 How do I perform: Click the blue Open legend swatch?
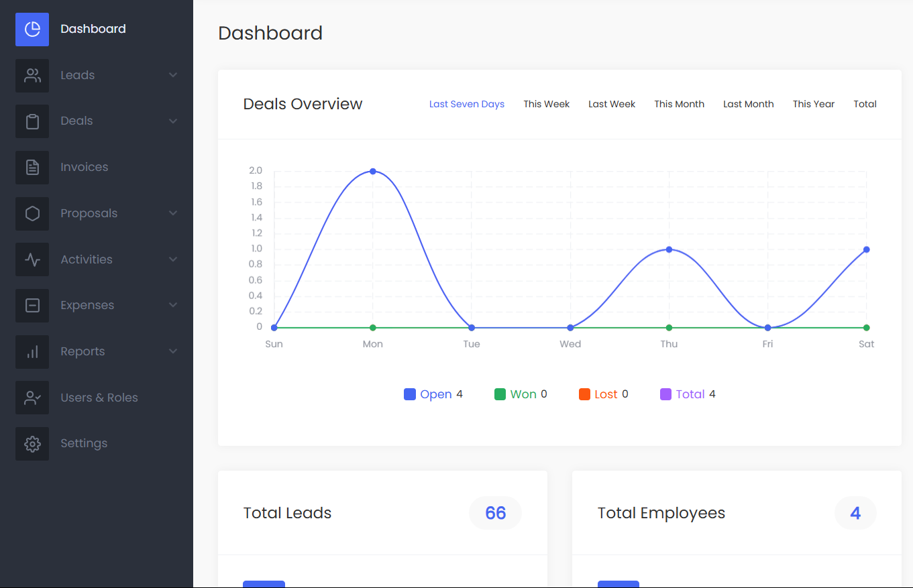tap(410, 394)
